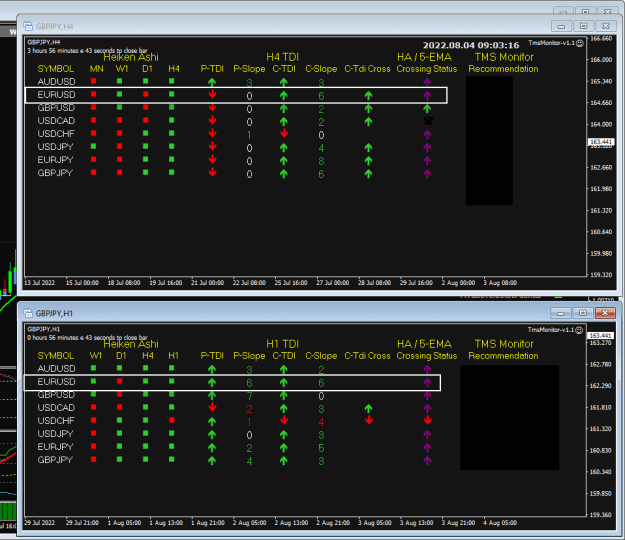This screenshot has width=625, height=540.
Task: Click EURUSD symbol label in H4 window
Action: point(56,95)
